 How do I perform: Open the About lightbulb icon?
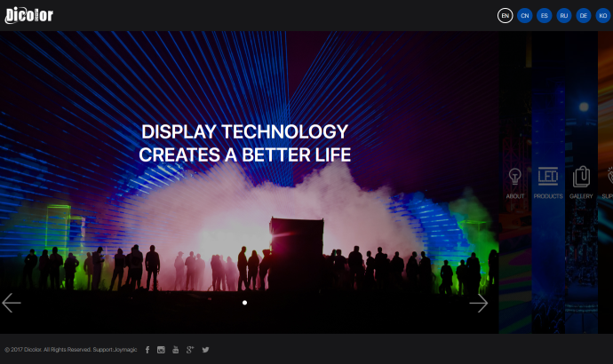(x=515, y=177)
